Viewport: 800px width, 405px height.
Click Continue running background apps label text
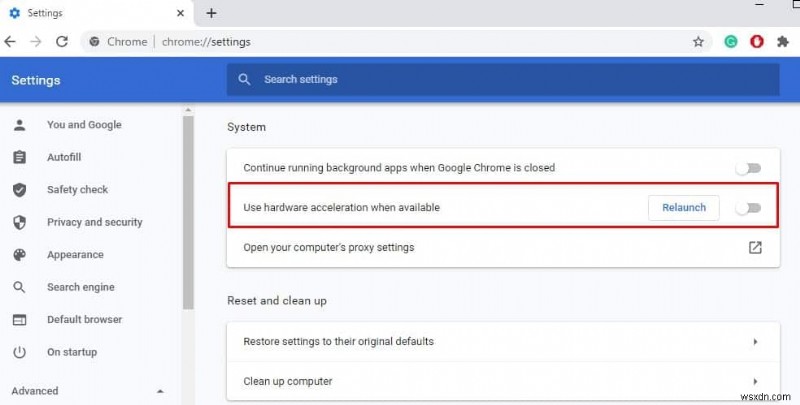tap(399, 168)
